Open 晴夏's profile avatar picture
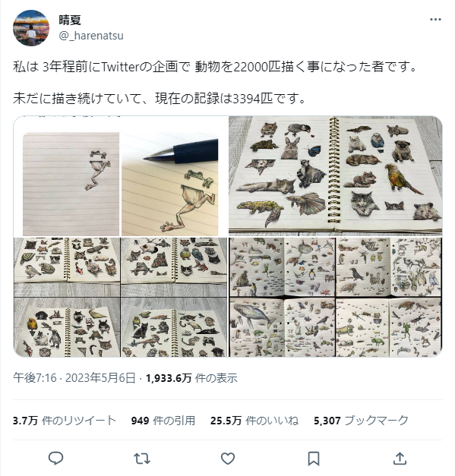 click(x=31, y=28)
